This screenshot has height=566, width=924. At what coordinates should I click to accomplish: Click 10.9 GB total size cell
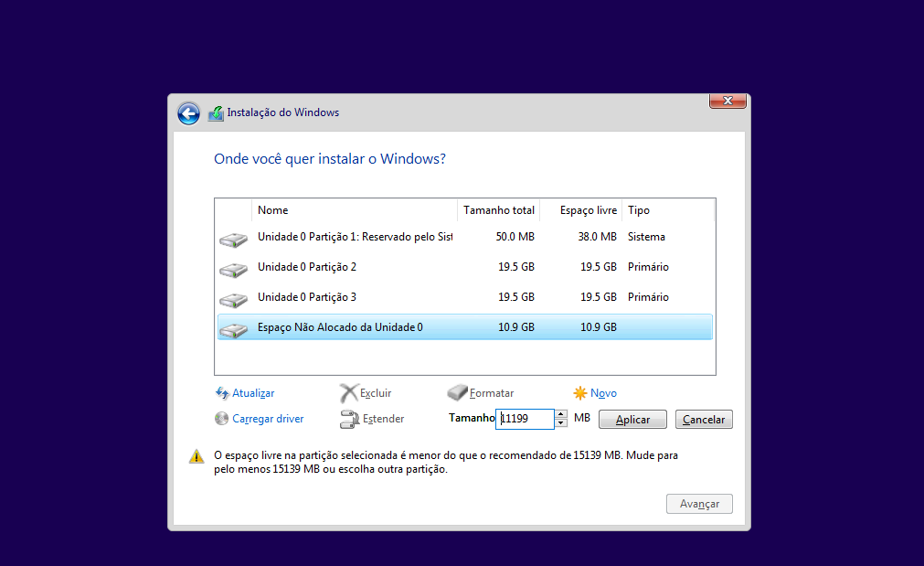pos(516,327)
